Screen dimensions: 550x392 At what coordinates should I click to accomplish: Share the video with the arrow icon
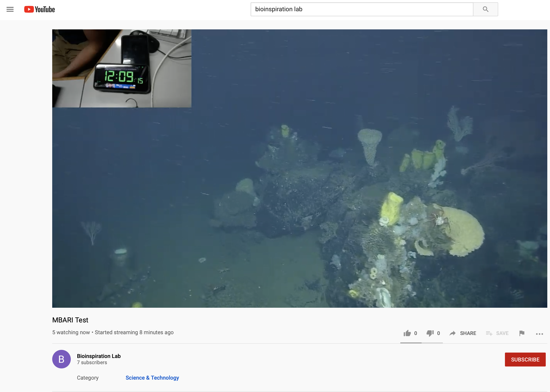463,333
